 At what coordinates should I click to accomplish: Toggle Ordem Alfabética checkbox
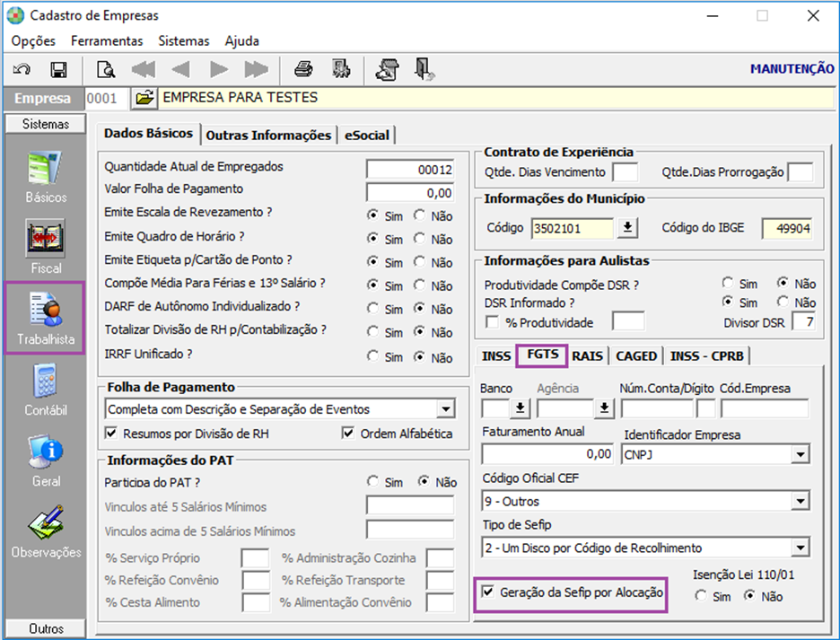tap(347, 433)
